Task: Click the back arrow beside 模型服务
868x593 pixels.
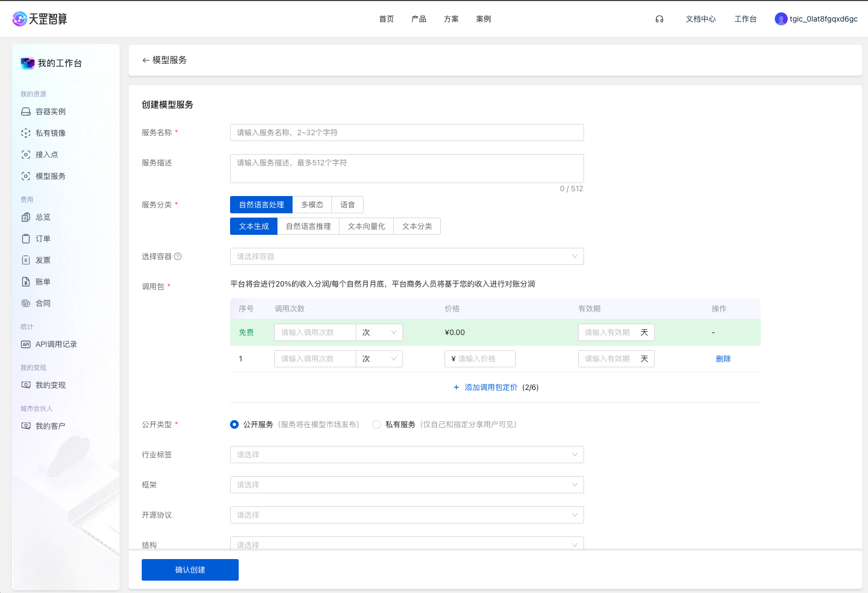Action: click(x=145, y=60)
